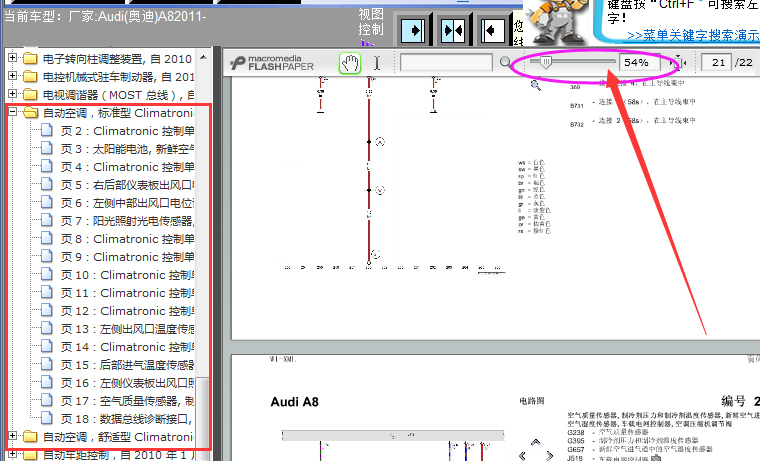Screen dimensions: 760x461
Task: Click document icon of 页 12 entry
Action: (x=47, y=310)
